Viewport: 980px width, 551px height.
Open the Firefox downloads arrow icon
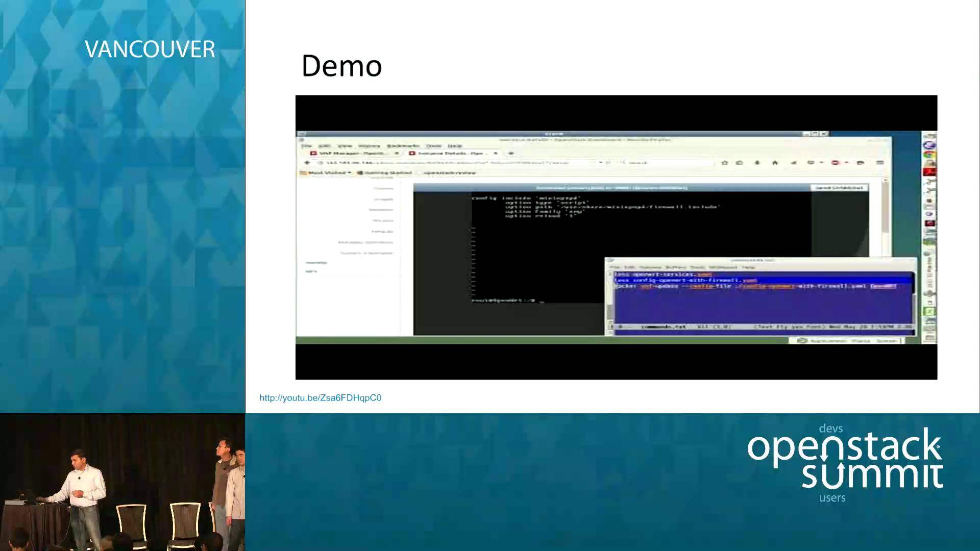pyautogui.click(x=757, y=163)
